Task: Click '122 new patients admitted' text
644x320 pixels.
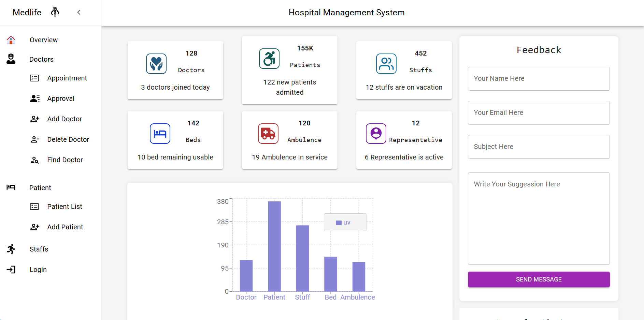Action: tap(290, 87)
